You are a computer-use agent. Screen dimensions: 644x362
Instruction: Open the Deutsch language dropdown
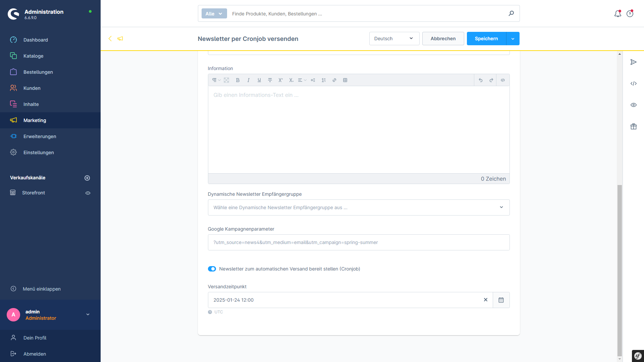(394, 39)
